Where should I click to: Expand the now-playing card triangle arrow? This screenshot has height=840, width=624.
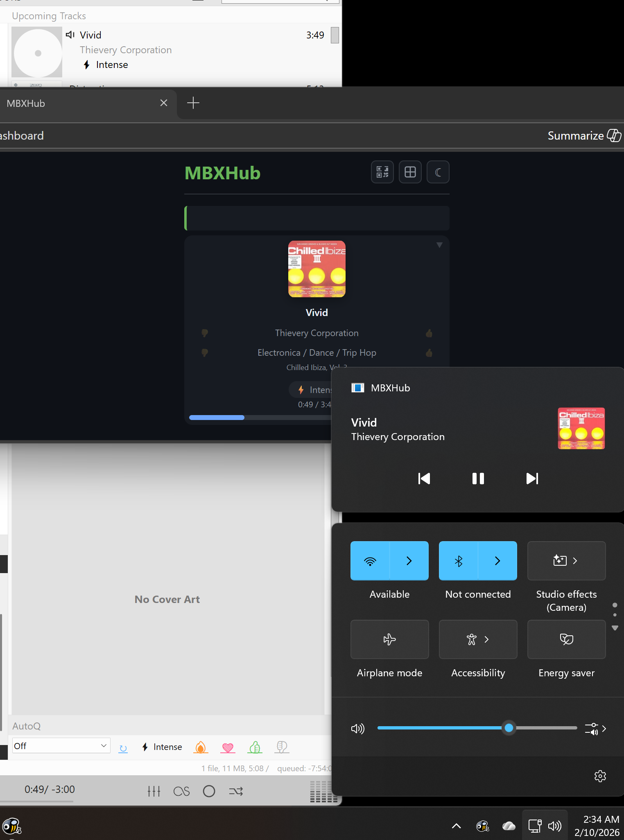click(x=439, y=245)
